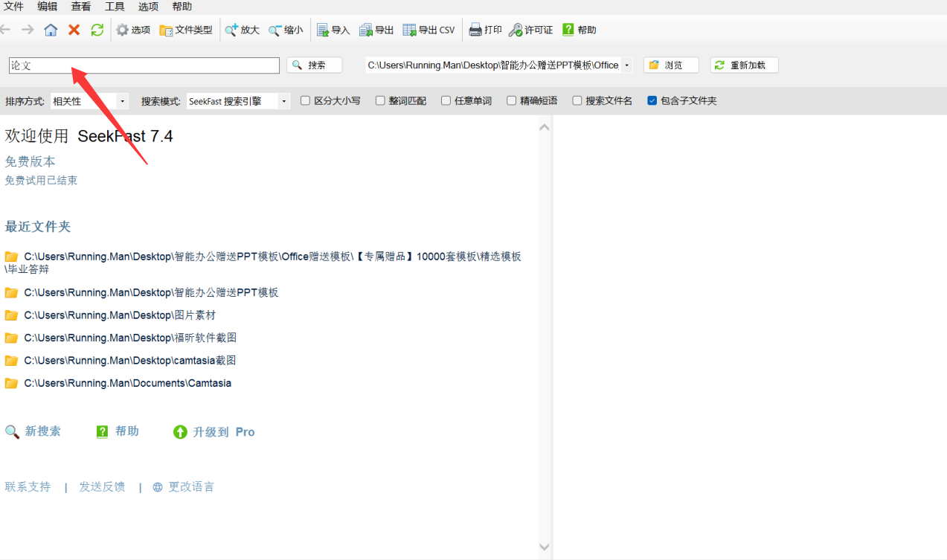Open the 排序方式 dropdown
The width and height of the screenshot is (947, 560).
pyautogui.click(x=122, y=101)
